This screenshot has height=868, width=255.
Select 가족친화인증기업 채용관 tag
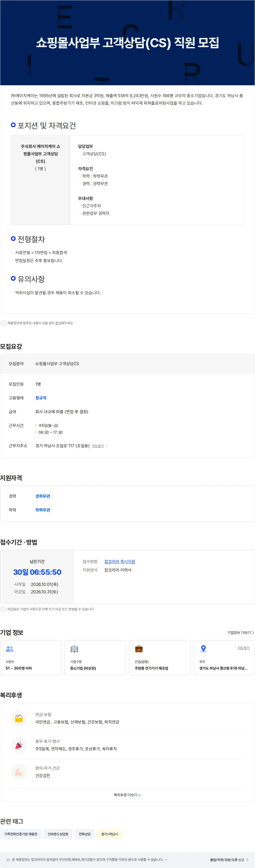(x=21, y=834)
